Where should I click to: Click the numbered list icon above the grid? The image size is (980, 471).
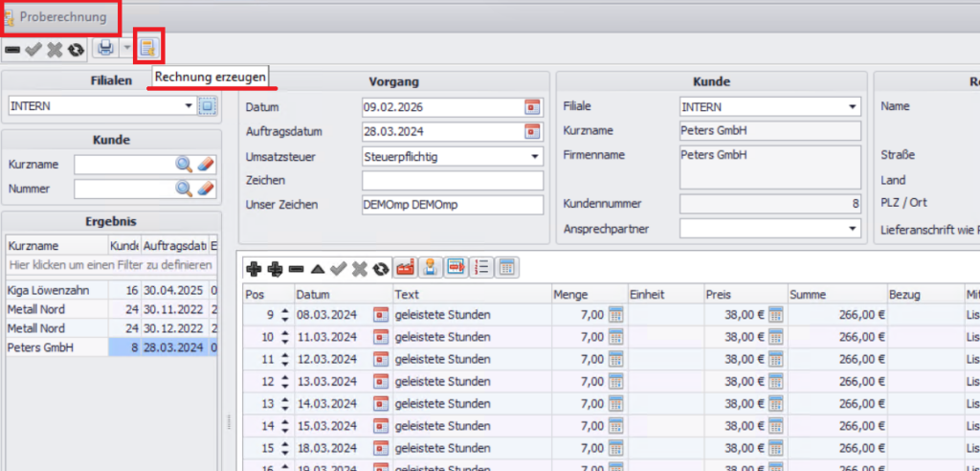click(482, 269)
